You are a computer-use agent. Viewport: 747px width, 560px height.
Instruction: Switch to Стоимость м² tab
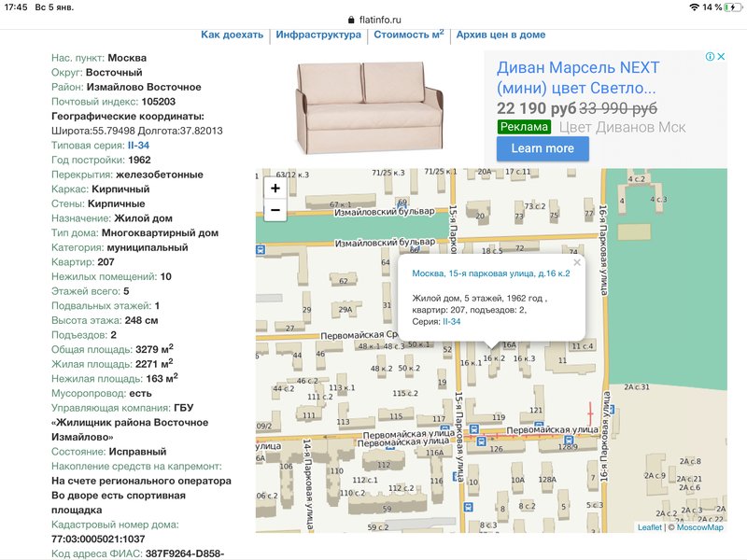click(409, 35)
